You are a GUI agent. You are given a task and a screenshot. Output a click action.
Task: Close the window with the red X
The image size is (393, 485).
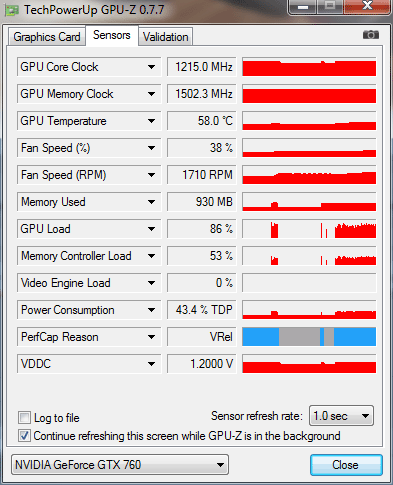point(367,6)
